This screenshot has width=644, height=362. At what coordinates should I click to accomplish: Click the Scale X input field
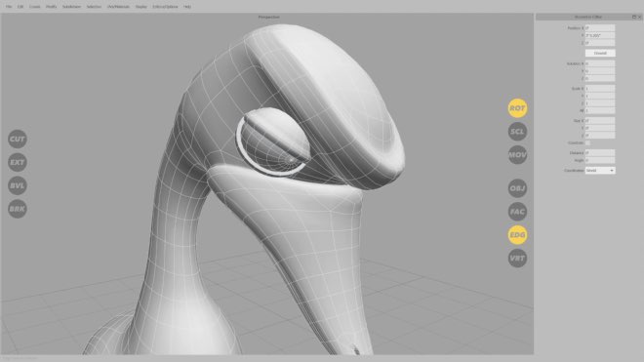coord(600,89)
